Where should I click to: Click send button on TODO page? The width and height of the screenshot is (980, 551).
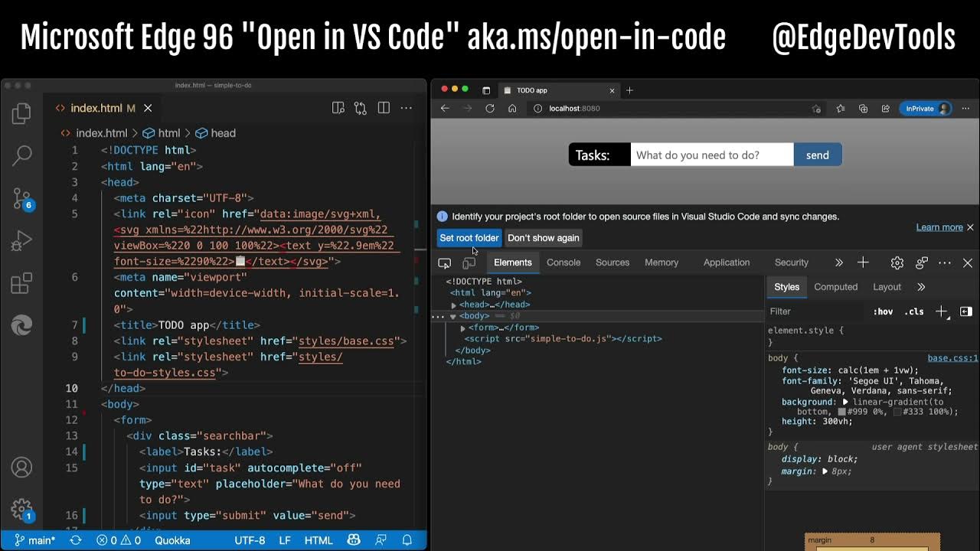click(x=818, y=155)
